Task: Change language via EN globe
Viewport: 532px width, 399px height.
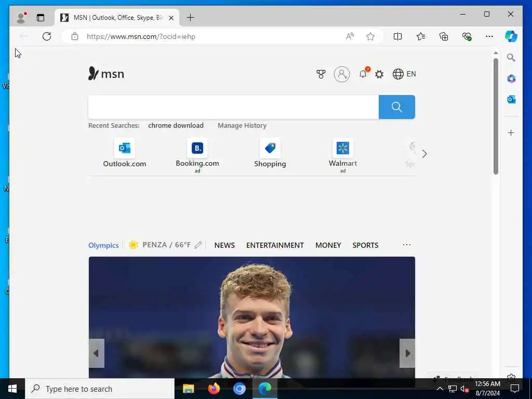Action: pyautogui.click(x=404, y=74)
